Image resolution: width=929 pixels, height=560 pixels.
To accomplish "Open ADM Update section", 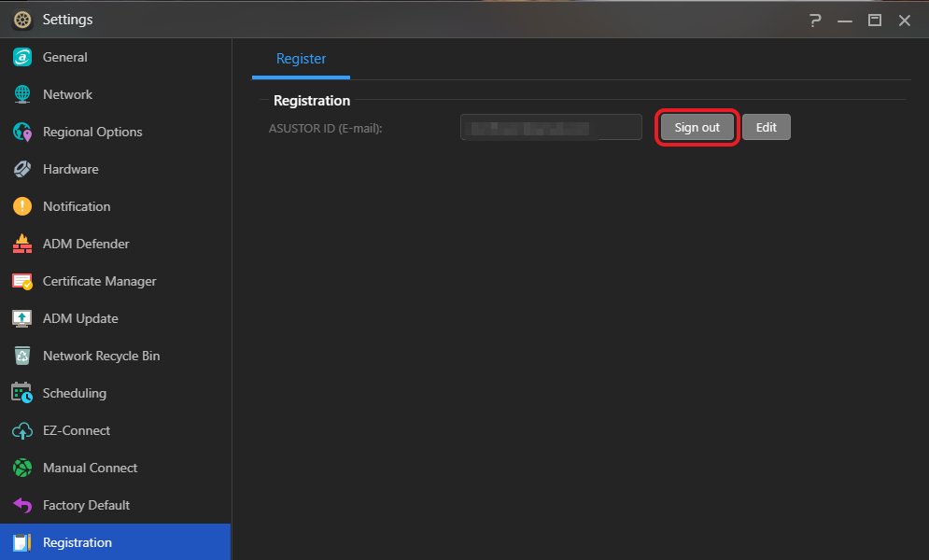I will pyautogui.click(x=116, y=318).
